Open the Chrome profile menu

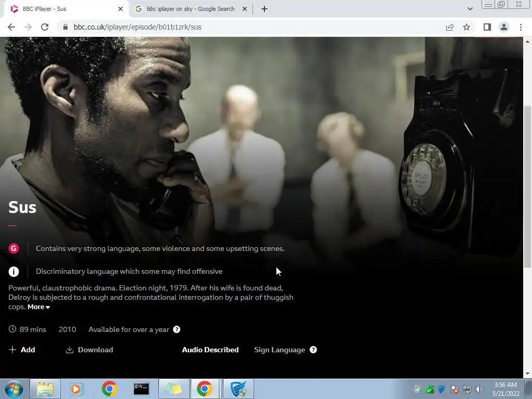(504, 27)
